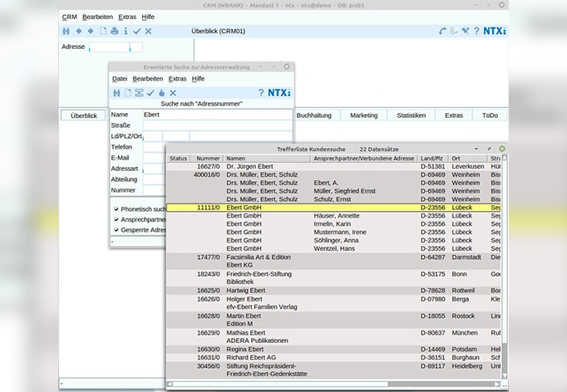The height and width of the screenshot is (392, 567).
Task: Switch to the Marketing tab
Action: pos(364,115)
